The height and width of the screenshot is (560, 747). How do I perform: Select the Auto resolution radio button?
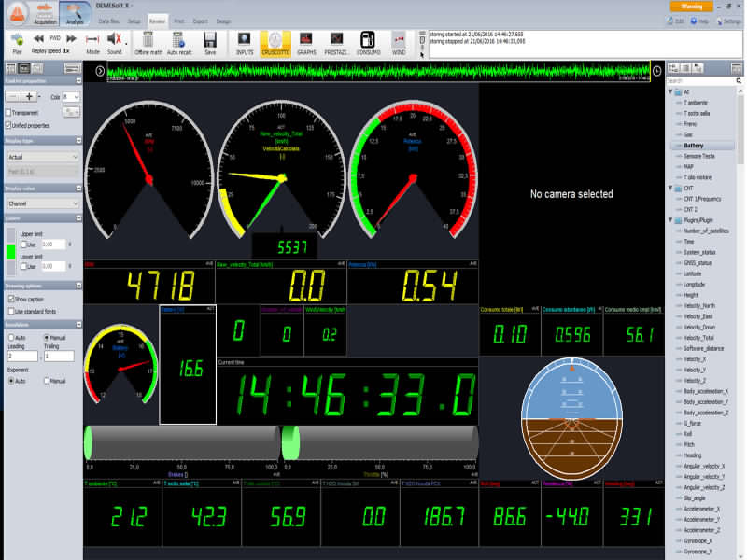click(9, 337)
